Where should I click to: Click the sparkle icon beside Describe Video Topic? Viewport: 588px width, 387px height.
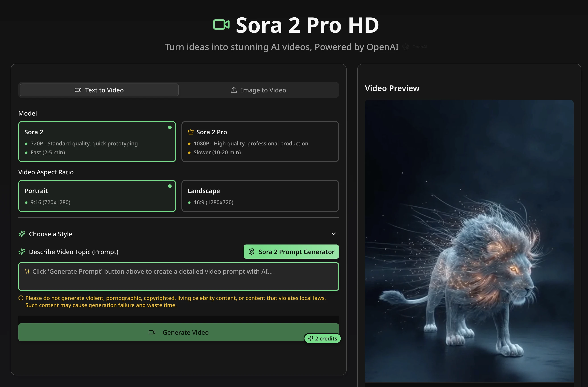[x=22, y=251]
